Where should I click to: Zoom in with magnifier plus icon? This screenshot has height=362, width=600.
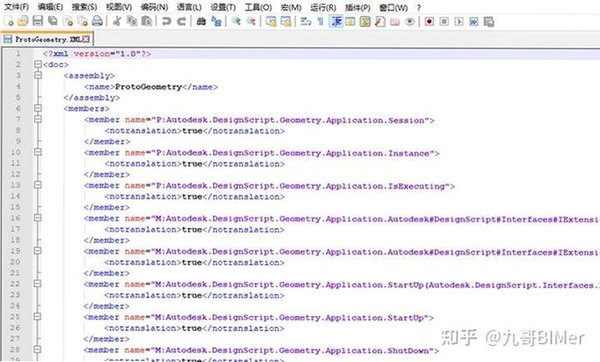click(236, 21)
